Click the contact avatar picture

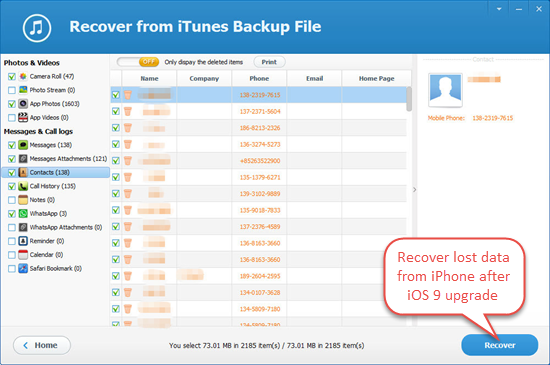click(x=445, y=90)
